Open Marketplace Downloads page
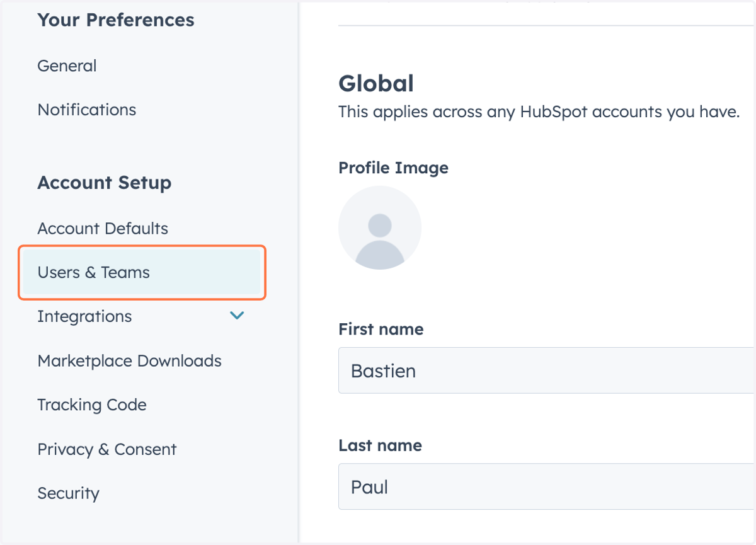Image resolution: width=756 pixels, height=545 pixels. click(129, 361)
